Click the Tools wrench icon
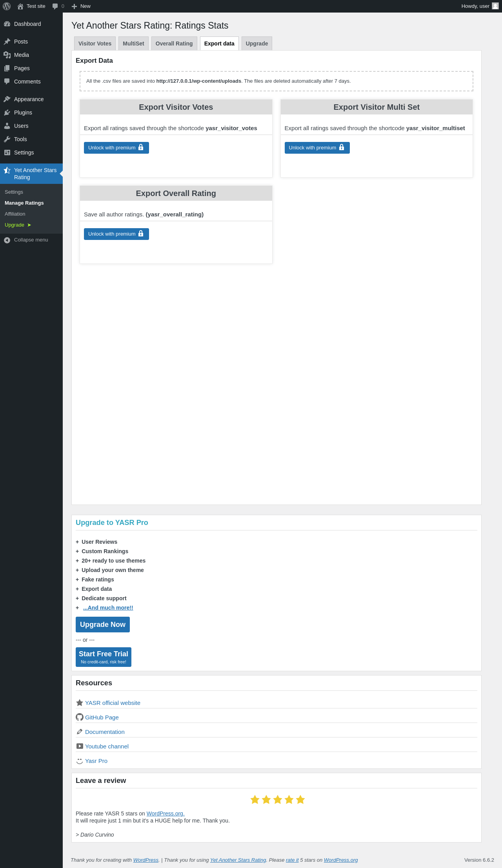This screenshot has height=868, width=502. (x=7, y=139)
